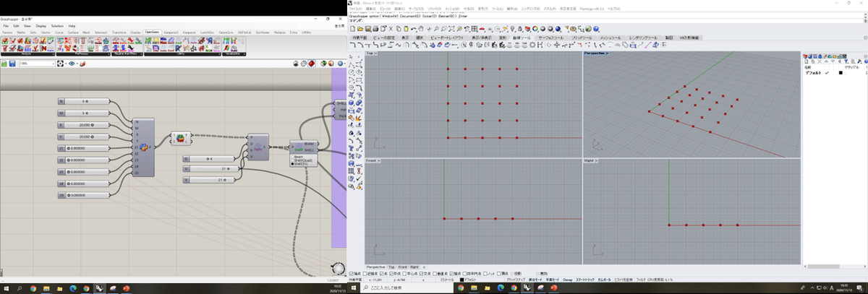The height and width of the screenshot is (294, 868).
Task: Enable the 無効 osnap checkbox
Action: pos(538,274)
